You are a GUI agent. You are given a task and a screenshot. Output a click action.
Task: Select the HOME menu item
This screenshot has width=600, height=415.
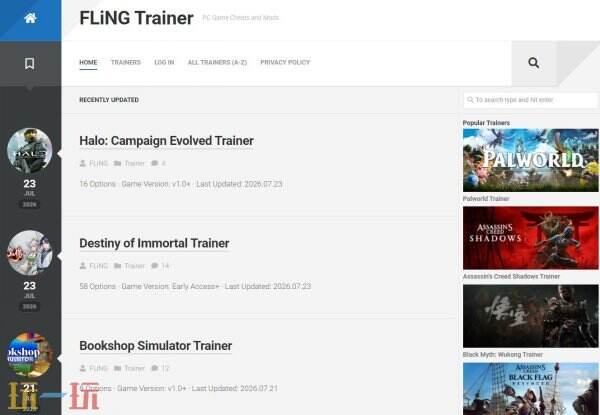click(x=88, y=62)
